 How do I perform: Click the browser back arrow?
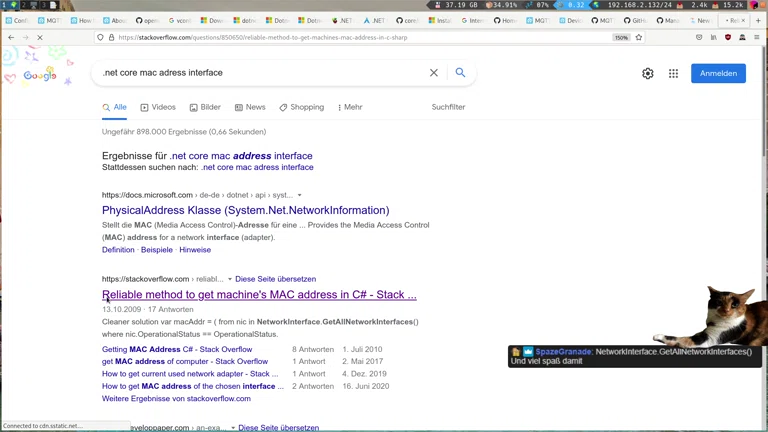(11, 37)
